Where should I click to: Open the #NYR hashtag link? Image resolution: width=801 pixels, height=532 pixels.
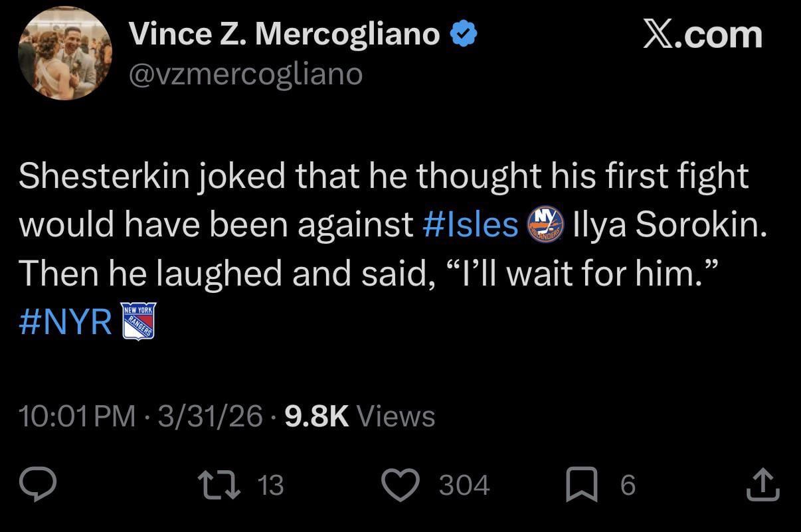66,322
